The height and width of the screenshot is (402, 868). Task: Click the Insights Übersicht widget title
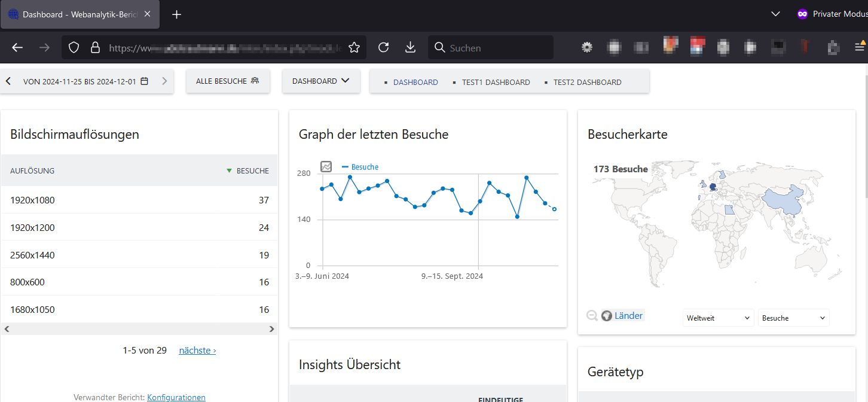coord(350,365)
